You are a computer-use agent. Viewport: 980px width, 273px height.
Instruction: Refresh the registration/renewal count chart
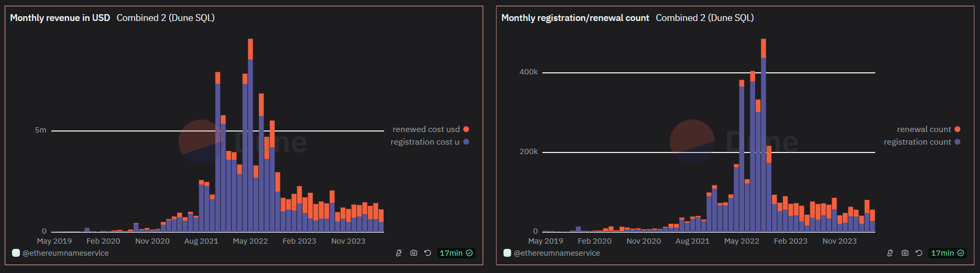pyautogui.click(x=919, y=253)
